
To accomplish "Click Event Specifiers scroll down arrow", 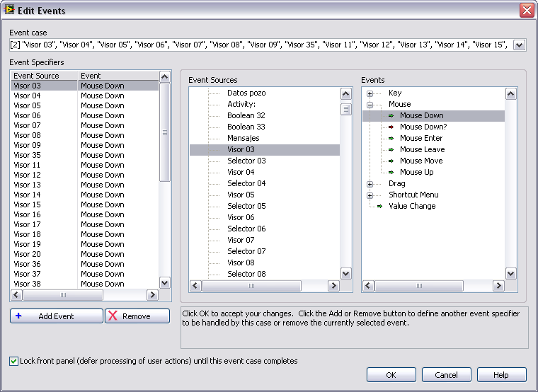I will point(165,283).
